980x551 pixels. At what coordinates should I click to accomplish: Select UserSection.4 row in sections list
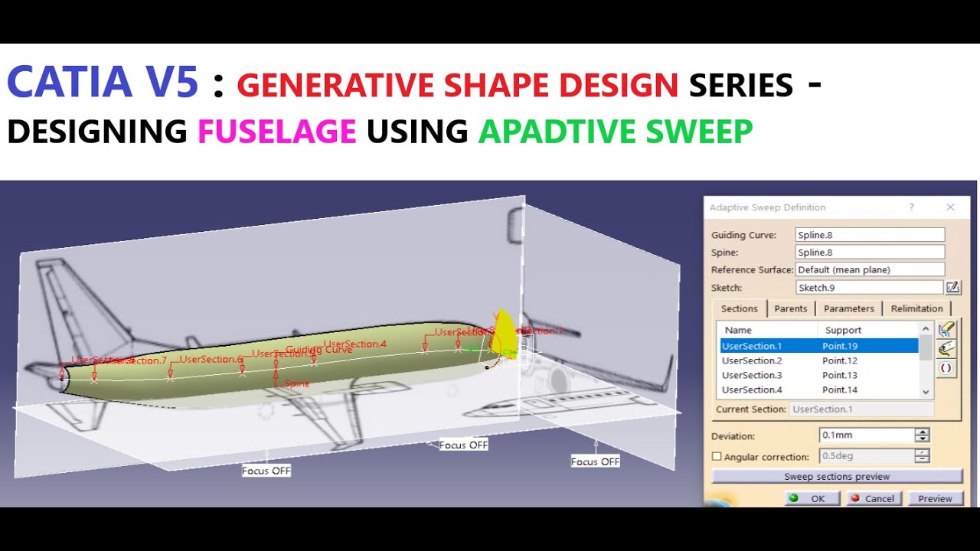pyautogui.click(x=818, y=390)
